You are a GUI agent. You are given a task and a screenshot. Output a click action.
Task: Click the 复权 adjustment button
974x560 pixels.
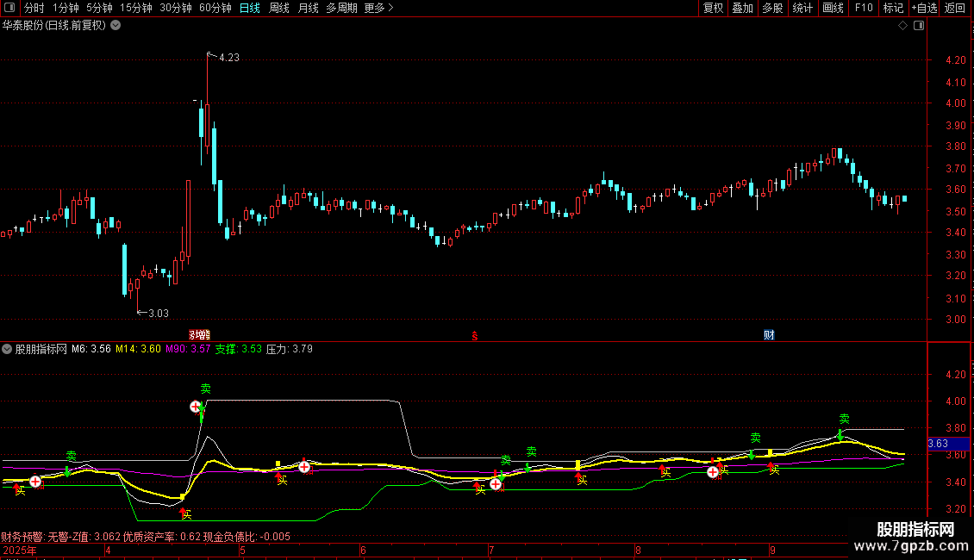tap(713, 8)
